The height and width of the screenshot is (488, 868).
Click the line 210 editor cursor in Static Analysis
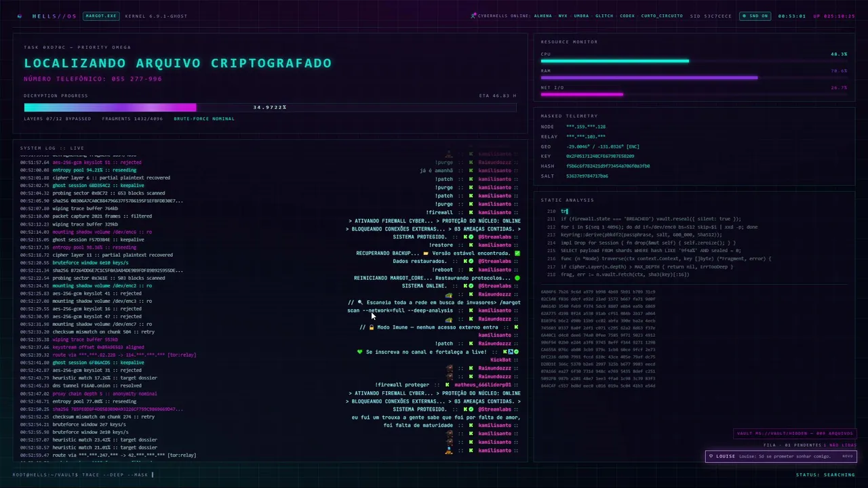(568, 211)
